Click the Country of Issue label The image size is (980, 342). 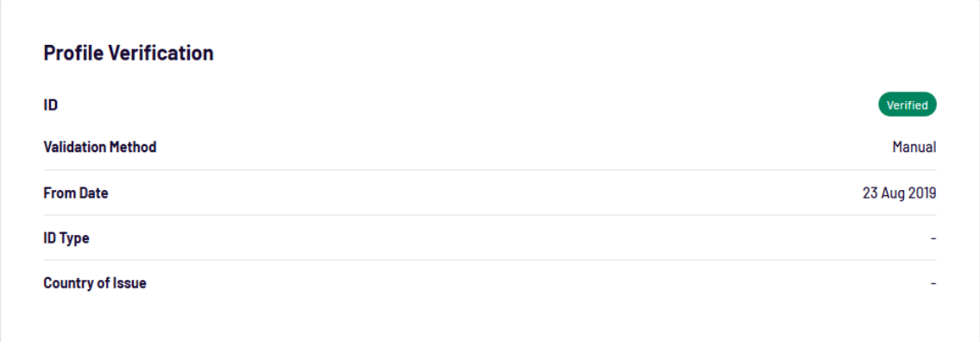(95, 283)
